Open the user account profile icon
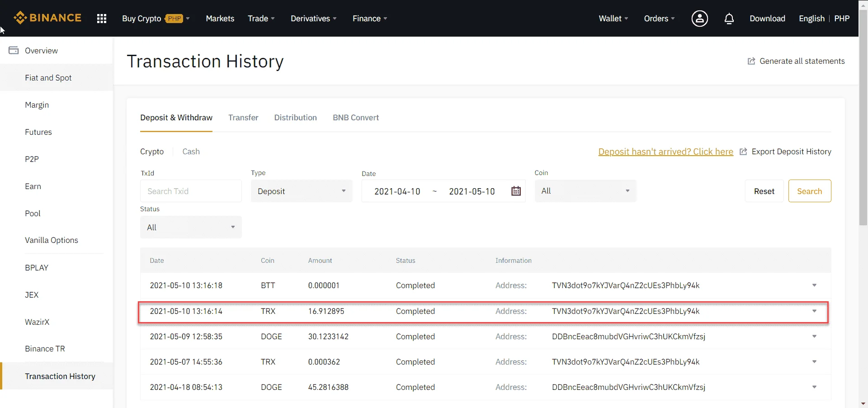 [699, 19]
